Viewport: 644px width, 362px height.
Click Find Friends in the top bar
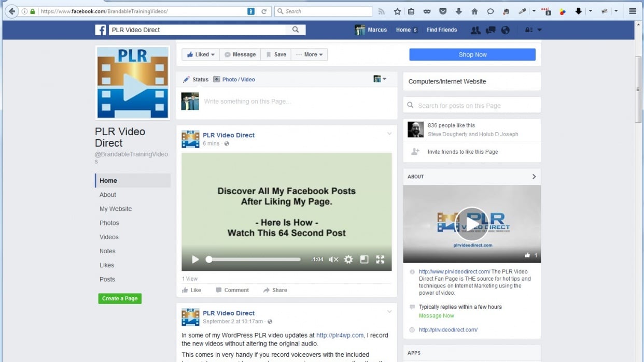[x=442, y=30]
